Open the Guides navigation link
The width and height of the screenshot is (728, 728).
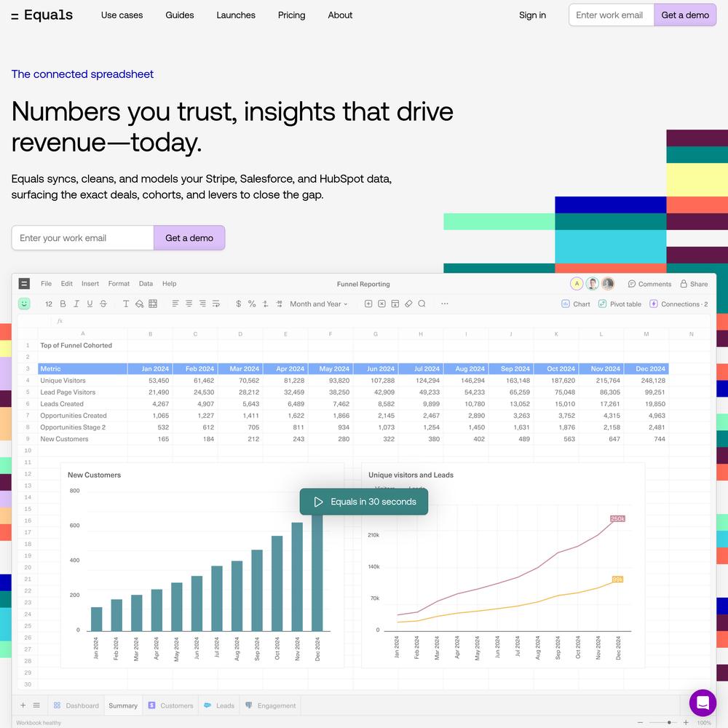[180, 15]
